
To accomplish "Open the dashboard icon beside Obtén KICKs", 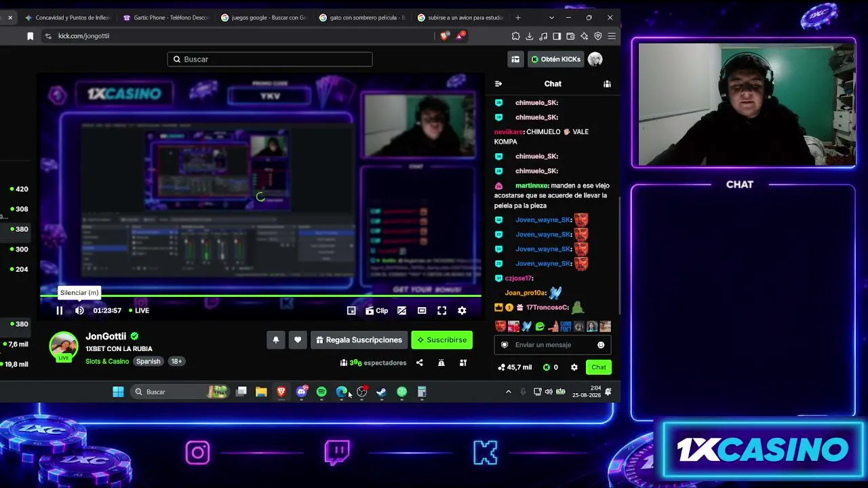I will coord(515,59).
